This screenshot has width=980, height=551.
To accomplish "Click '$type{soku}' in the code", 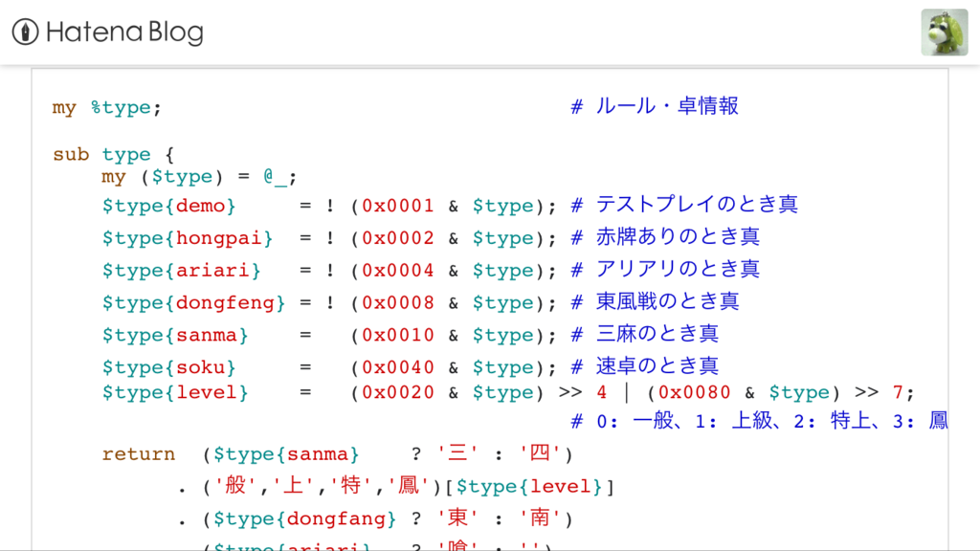I will (x=168, y=367).
